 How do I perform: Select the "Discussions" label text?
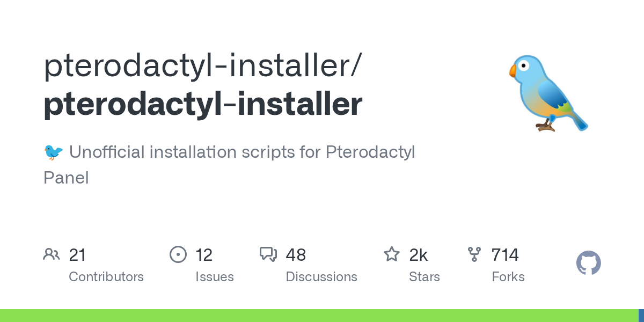point(321,277)
